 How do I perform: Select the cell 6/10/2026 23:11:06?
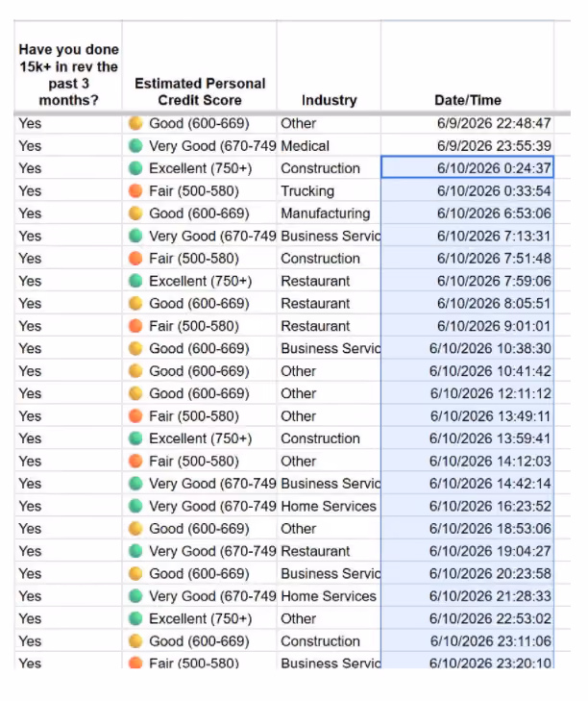467,641
